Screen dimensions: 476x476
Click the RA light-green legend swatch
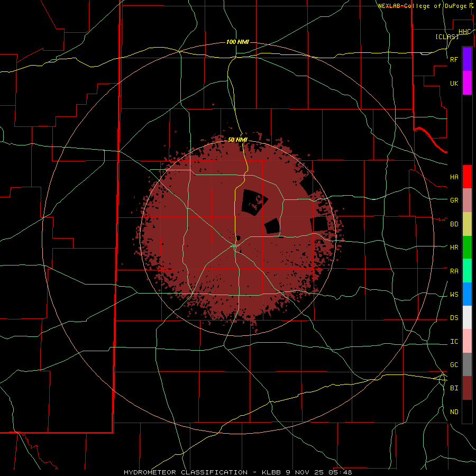click(467, 271)
